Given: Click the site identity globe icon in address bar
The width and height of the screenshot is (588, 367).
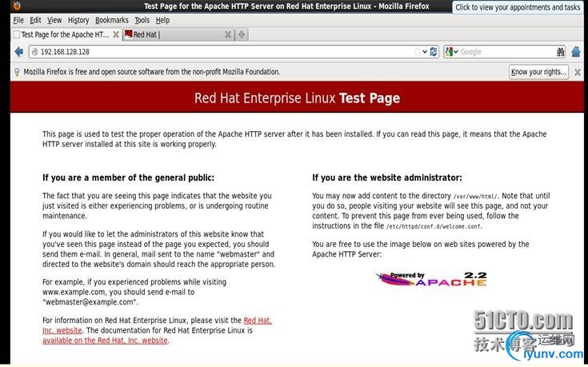Looking at the screenshot, I should [35, 52].
